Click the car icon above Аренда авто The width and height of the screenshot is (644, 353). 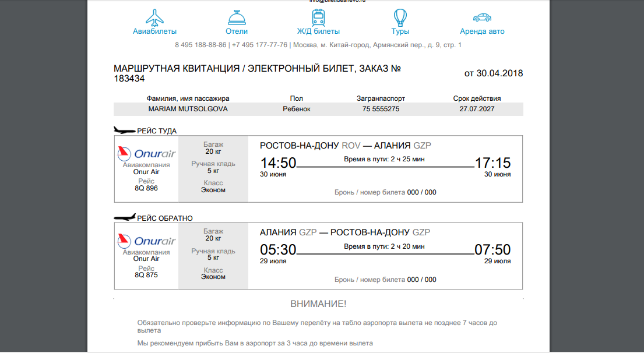click(482, 17)
